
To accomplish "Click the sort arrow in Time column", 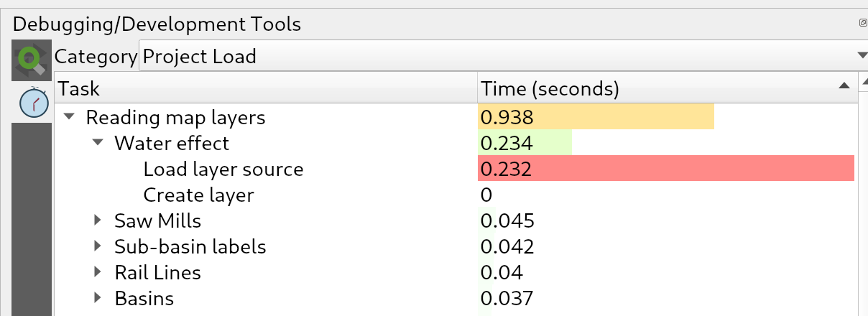I will (x=843, y=86).
